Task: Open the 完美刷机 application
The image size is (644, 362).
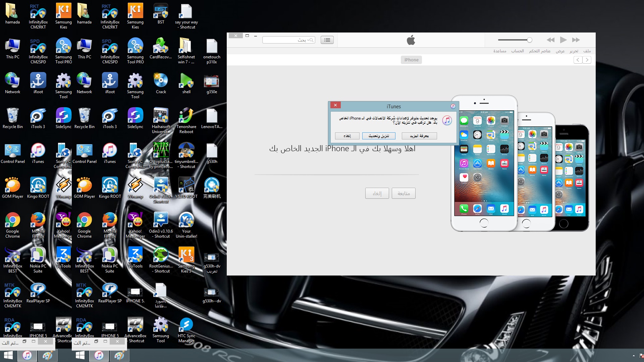Action: pyautogui.click(x=212, y=188)
